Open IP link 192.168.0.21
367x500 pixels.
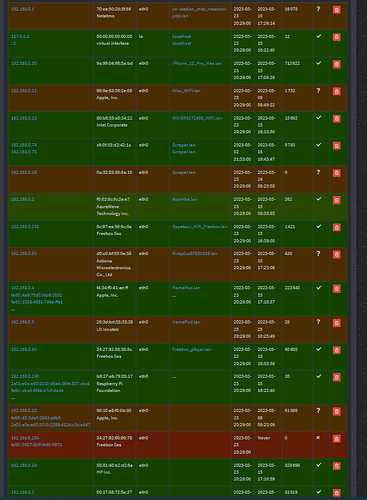[x=24, y=91]
